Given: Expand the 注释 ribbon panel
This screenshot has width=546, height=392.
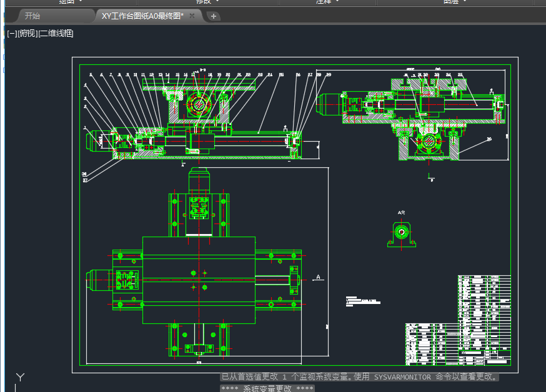Looking at the screenshot, I should (327, 2).
